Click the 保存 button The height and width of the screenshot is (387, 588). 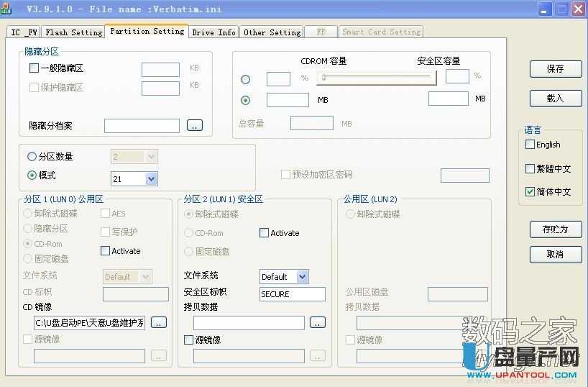pos(555,69)
